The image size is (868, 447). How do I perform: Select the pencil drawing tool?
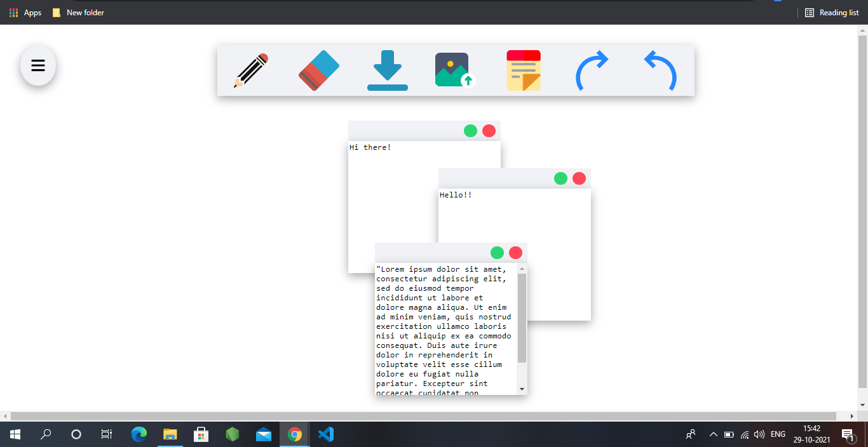[250, 70]
